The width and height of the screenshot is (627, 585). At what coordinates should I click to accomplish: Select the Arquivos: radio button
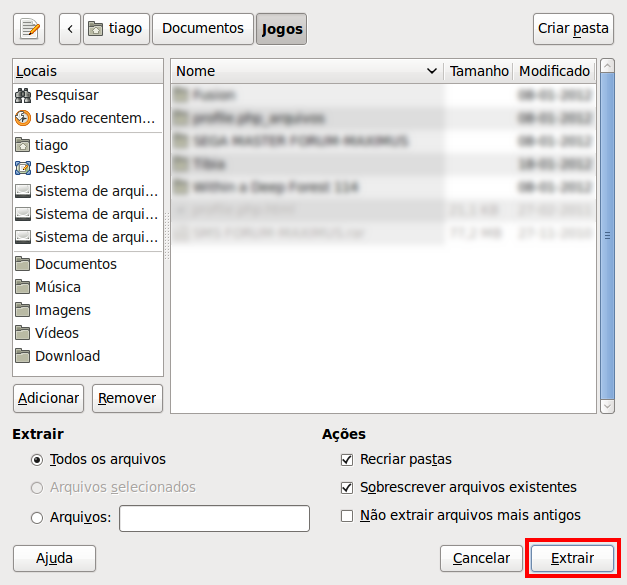coord(37,518)
